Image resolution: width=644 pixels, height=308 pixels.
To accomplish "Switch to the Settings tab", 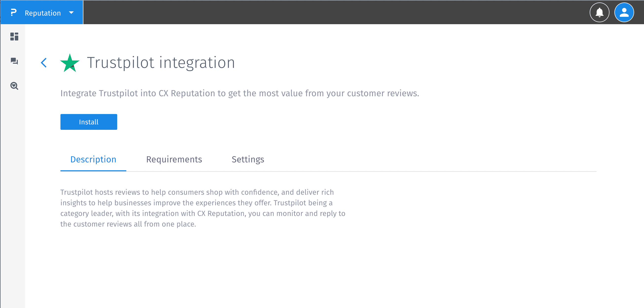I will pyautogui.click(x=248, y=159).
